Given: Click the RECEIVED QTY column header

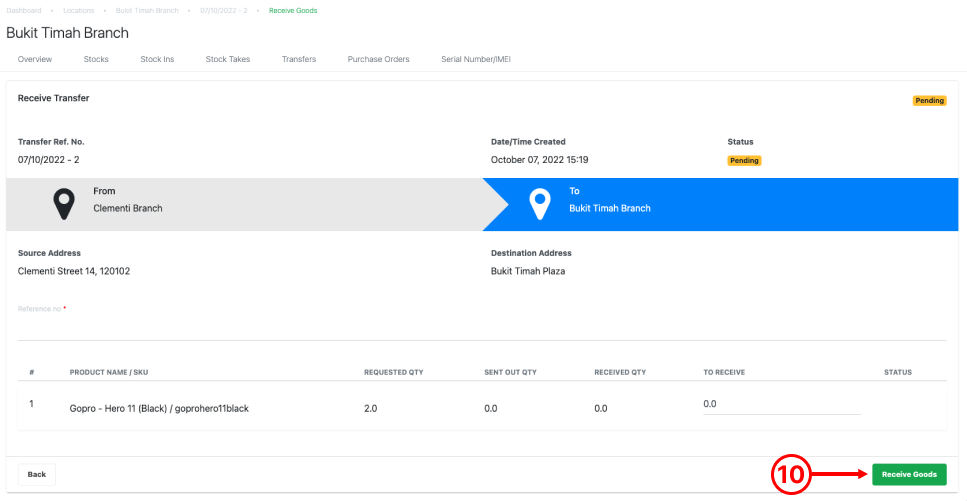Looking at the screenshot, I should (x=620, y=373).
